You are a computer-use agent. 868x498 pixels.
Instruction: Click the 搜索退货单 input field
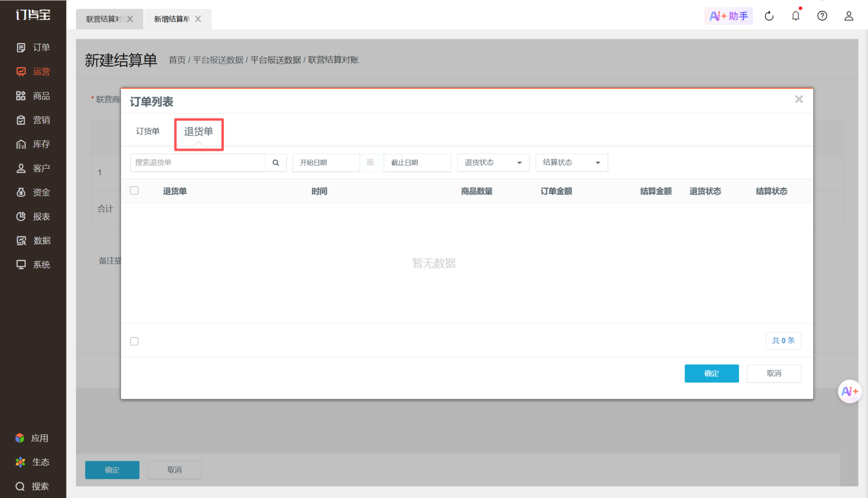pos(198,162)
